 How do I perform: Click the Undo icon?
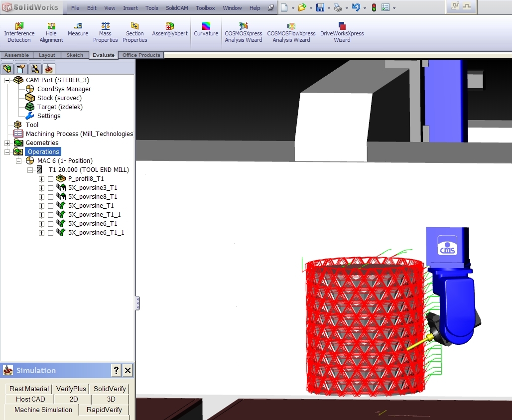pyautogui.click(x=356, y=7)
